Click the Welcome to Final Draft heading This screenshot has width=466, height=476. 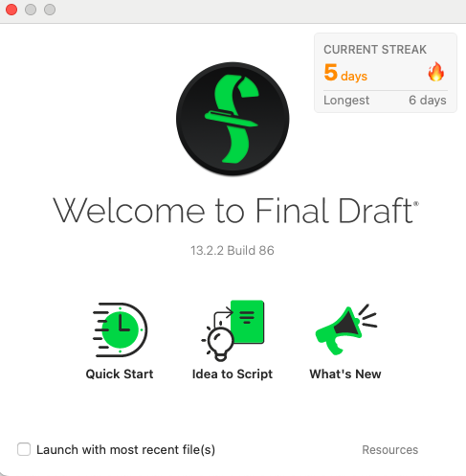point(235,211)
